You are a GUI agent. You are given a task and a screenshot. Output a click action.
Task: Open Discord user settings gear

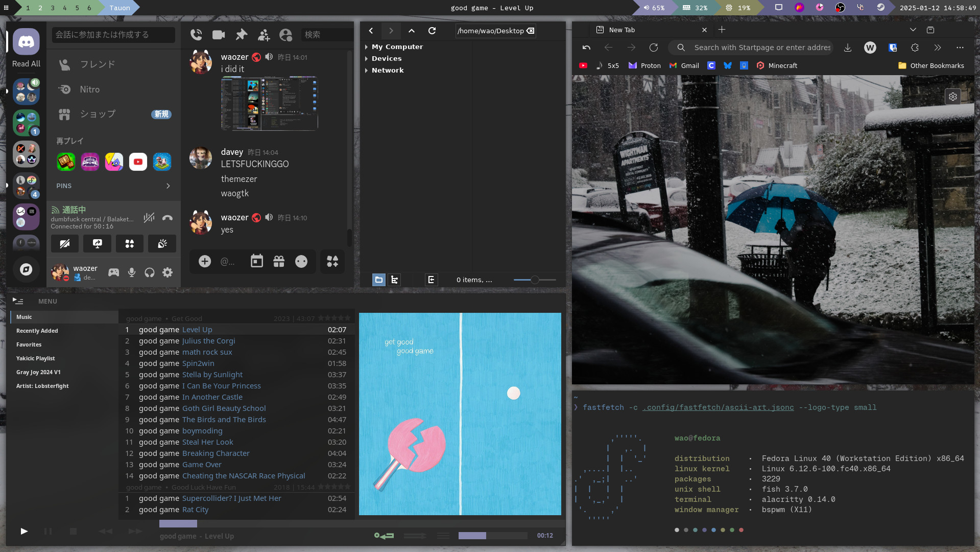(168, 272)
